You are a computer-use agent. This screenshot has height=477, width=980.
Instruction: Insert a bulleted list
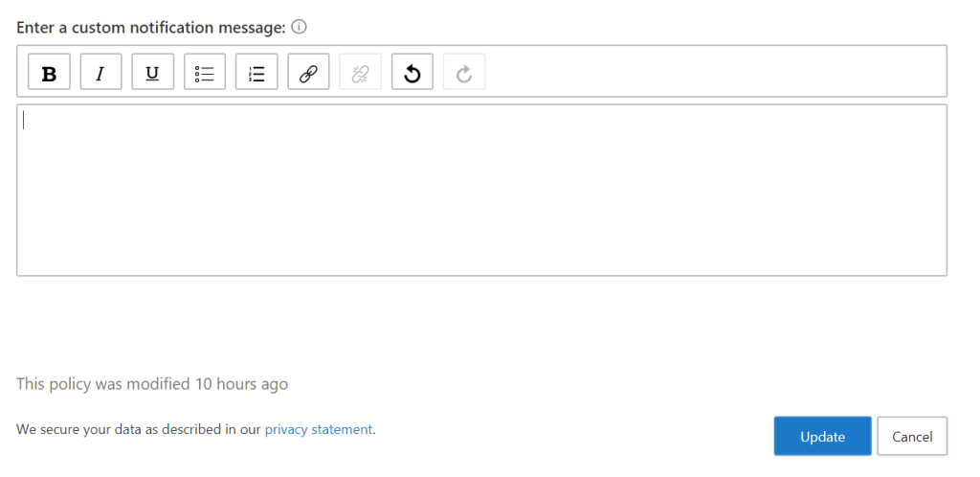coord(204,73)
